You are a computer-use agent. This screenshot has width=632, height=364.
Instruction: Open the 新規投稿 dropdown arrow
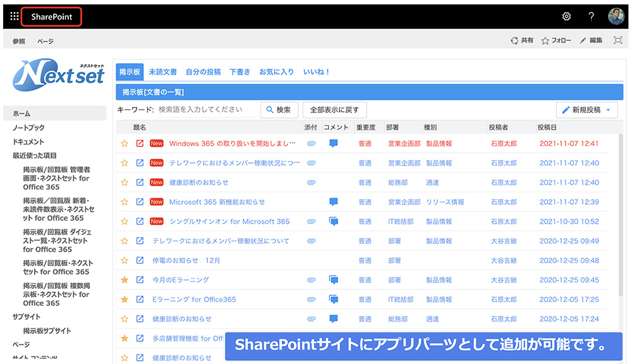(608, 110)
